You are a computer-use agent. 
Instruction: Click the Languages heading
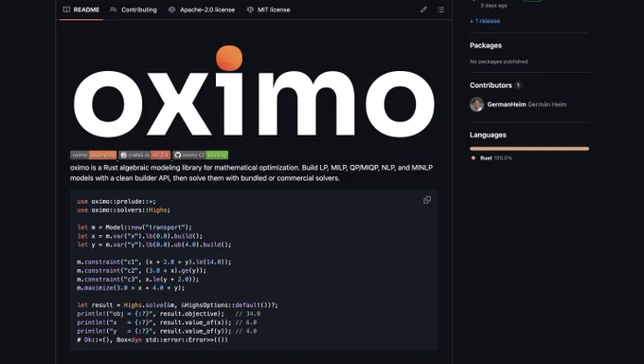coord(488,135)
